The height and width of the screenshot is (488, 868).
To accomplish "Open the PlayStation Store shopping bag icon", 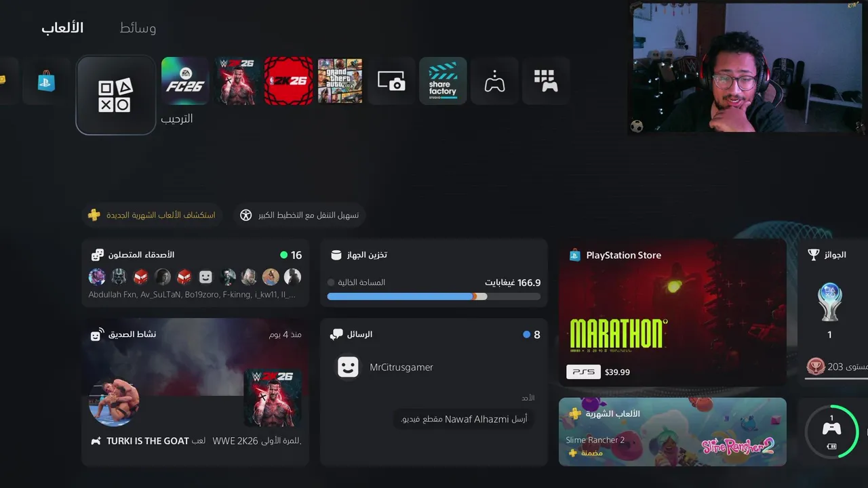I will [46, 81].
